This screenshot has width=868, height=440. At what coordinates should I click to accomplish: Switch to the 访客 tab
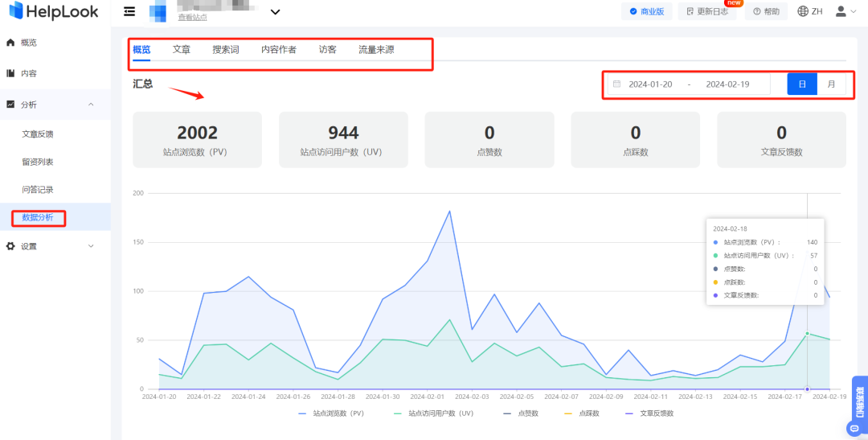pyautogui.click(x=328, y=50)
